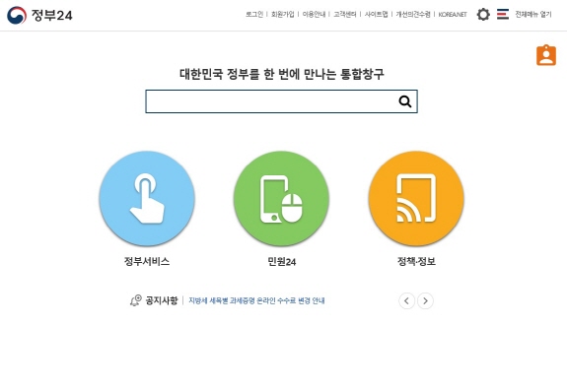The height and width of the screenshot is (392, 567).
Task: Click the 정부서비스 text label
Action: click(x=147, y=261)
